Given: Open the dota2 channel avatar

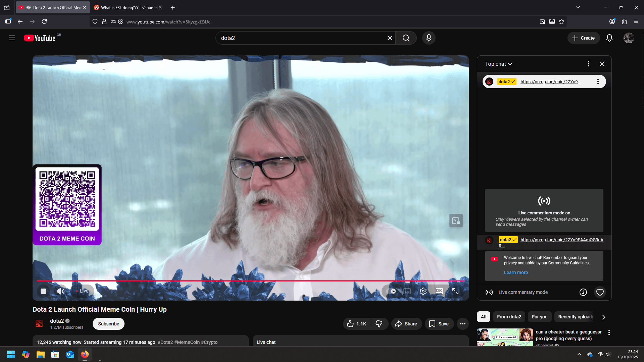Looking at the screenshot, I should [x=39, y=324].
